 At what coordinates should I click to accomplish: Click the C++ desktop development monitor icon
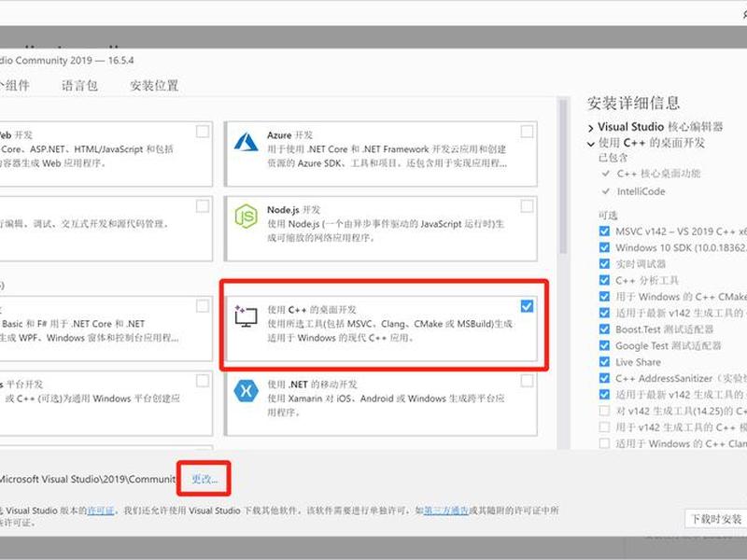[246, 316]
